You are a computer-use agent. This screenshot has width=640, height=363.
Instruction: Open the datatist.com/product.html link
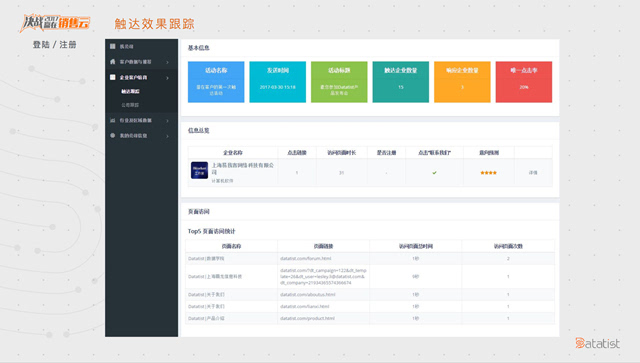point(307,318)
